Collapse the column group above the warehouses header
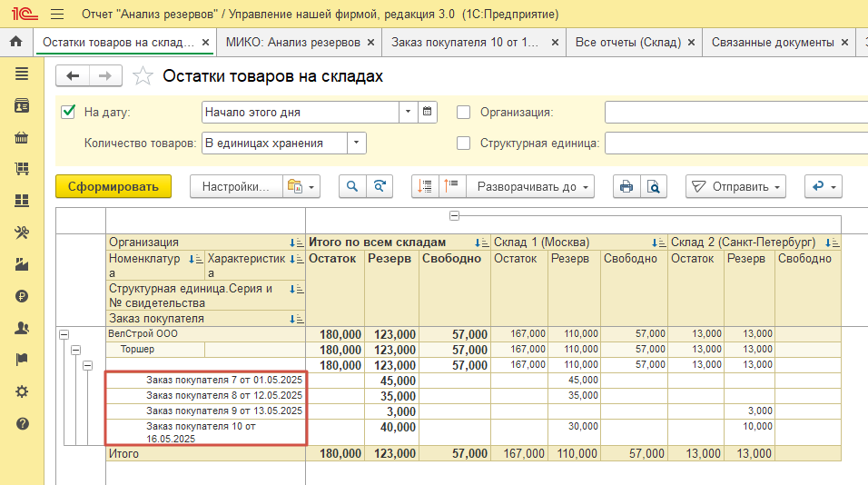Viewport: 868px width, 485px height. [x=455, y=215]
